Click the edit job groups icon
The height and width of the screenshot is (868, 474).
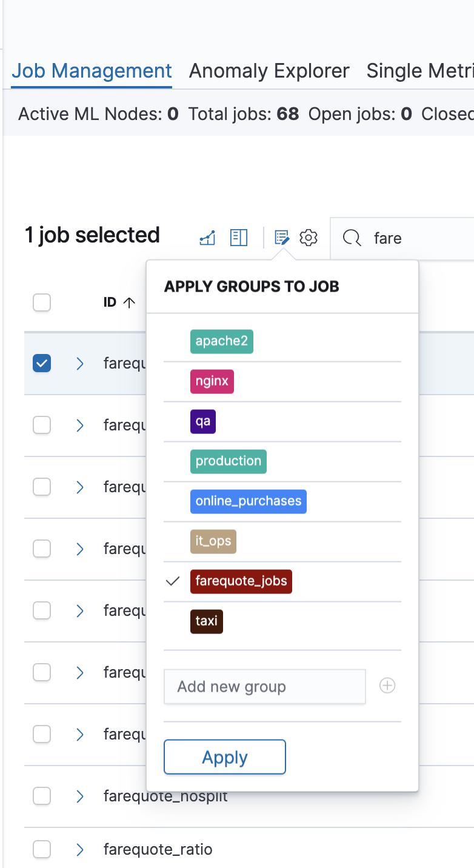click(282, 238)
